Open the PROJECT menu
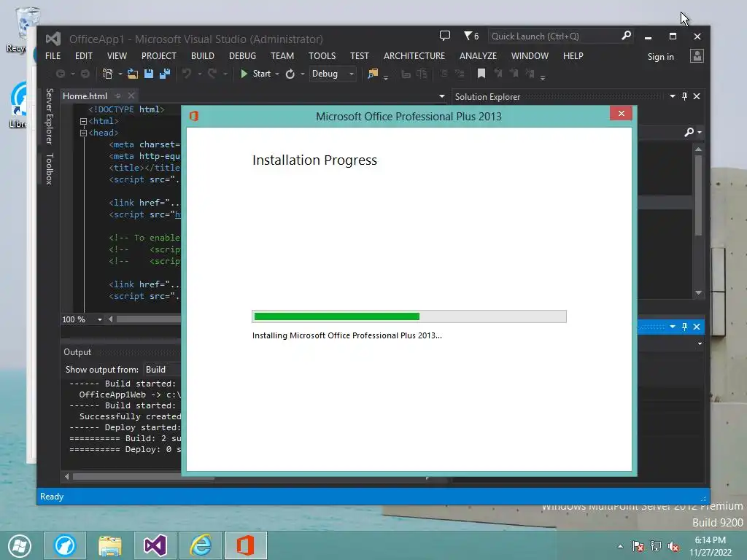The height and width of the screenshot is (560, 747). (x=158, y=55)
